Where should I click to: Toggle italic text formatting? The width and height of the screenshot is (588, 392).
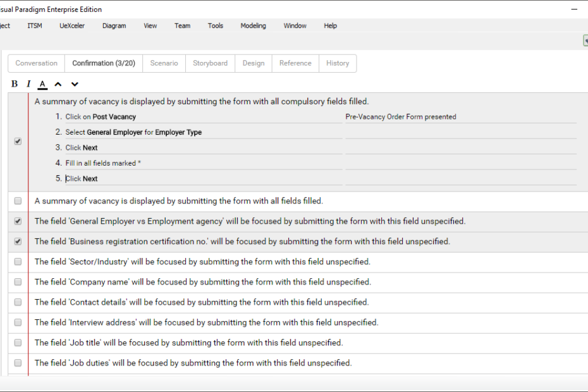click(x=28, y=84)
